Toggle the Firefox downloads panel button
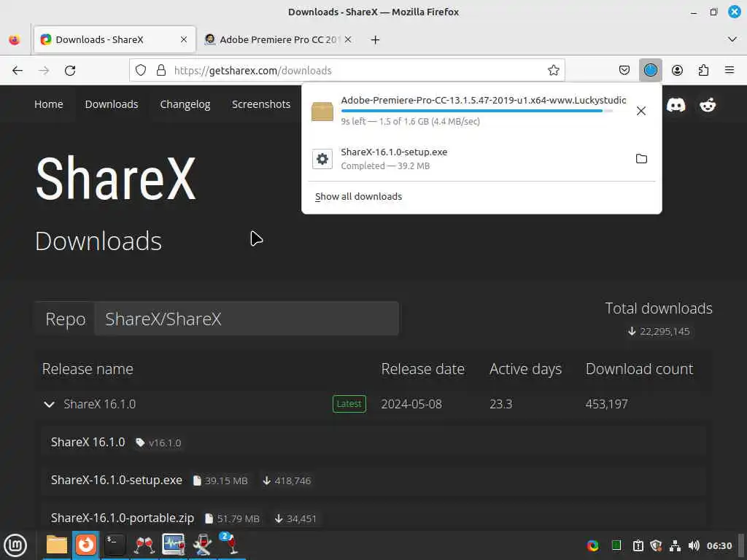 650,71
